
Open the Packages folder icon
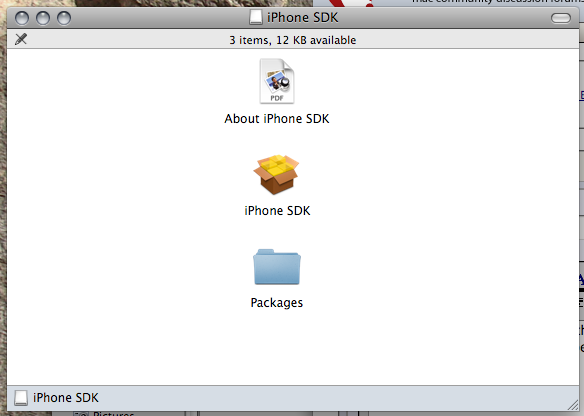277,267
